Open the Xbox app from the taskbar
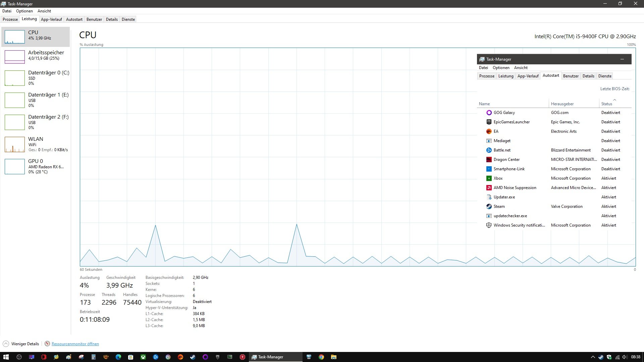This screenshot has width=644, height=362. tap(143, 357)
